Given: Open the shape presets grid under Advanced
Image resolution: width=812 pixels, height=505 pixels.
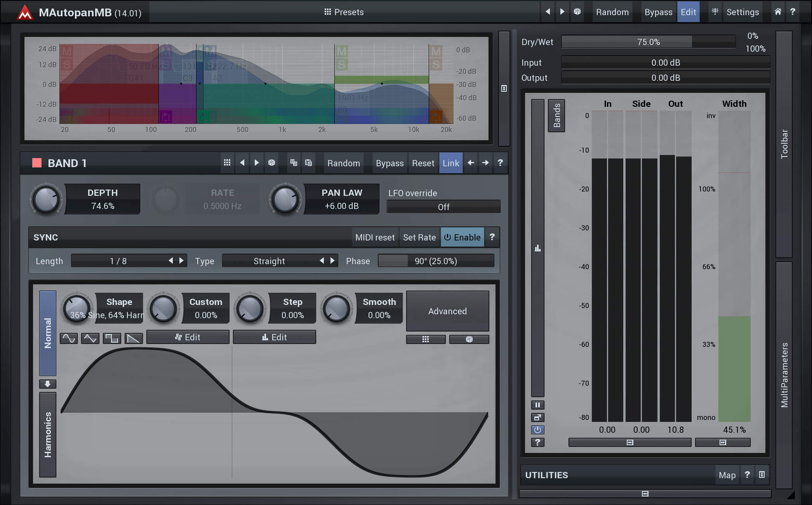Looking at the screenshot, I should [x=426, y=339].
